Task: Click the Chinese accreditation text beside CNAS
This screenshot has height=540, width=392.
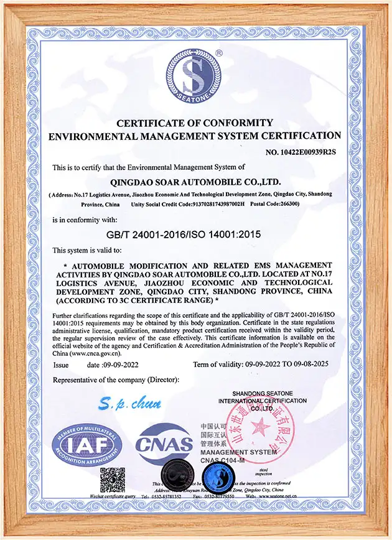Action: pos(213,435)
